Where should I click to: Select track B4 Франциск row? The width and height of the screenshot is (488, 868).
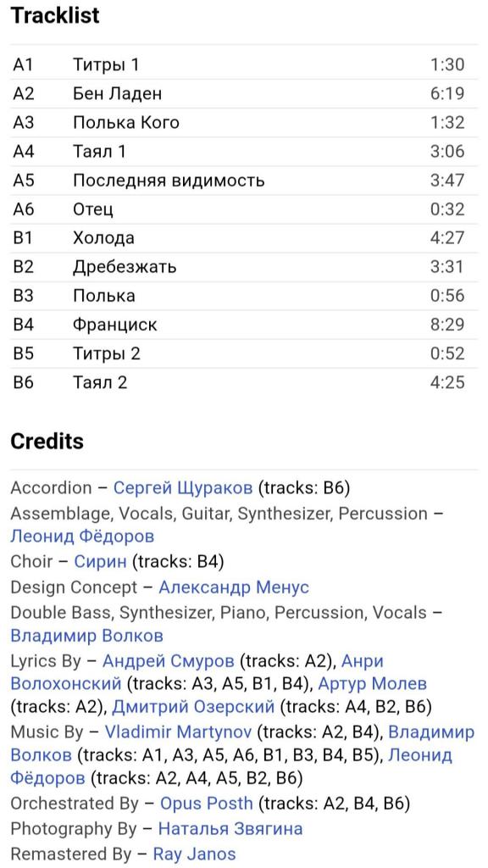244,325
